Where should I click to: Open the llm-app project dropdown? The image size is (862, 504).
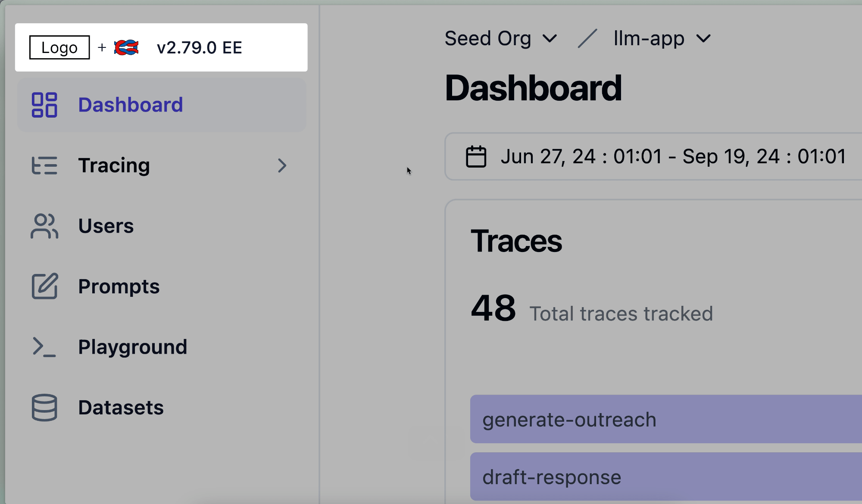[662, 39]
